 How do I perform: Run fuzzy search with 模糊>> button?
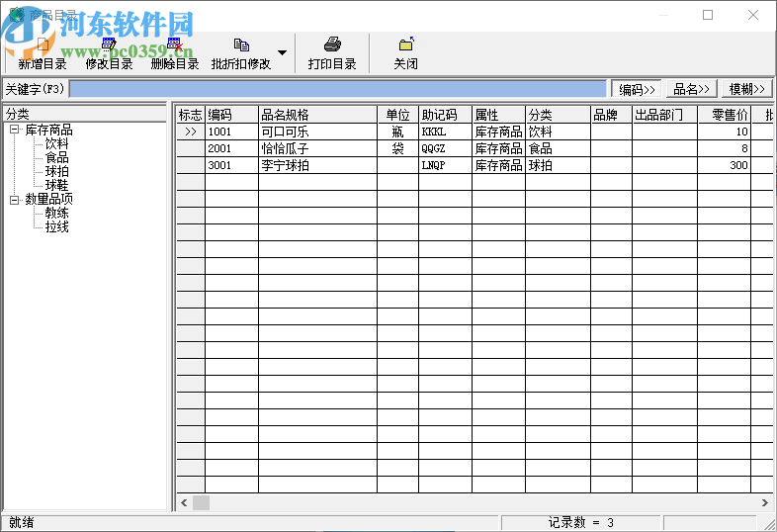(746, 89)
